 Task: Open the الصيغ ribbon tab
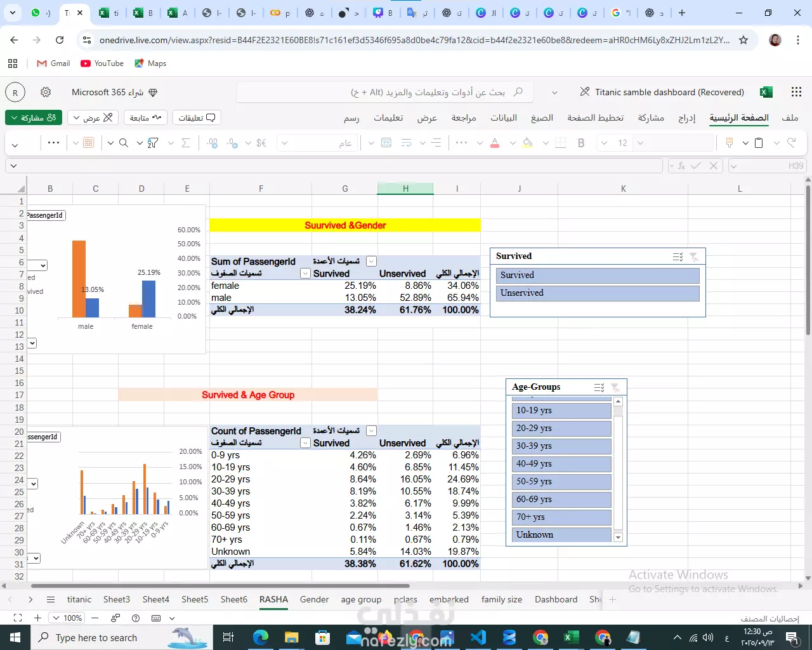tap(542, 117)
